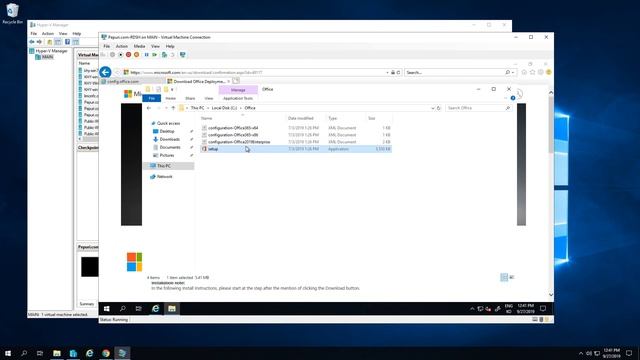This screenshot has height=360, width=640.
Task: Click Local Disk (C:) in the breadcrumb
Action: [x=224, y=108]
